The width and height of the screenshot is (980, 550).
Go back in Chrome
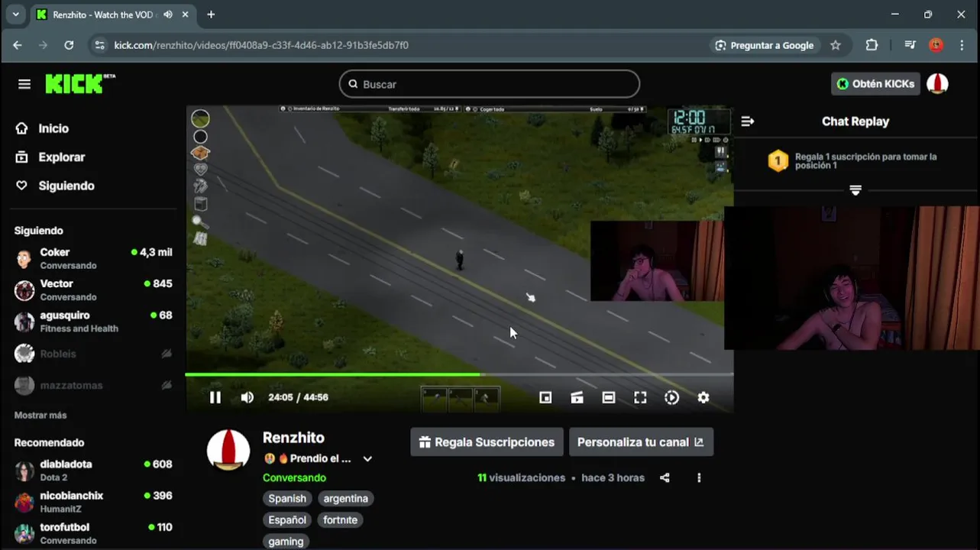pyautogui.click(x=17, y=45)
